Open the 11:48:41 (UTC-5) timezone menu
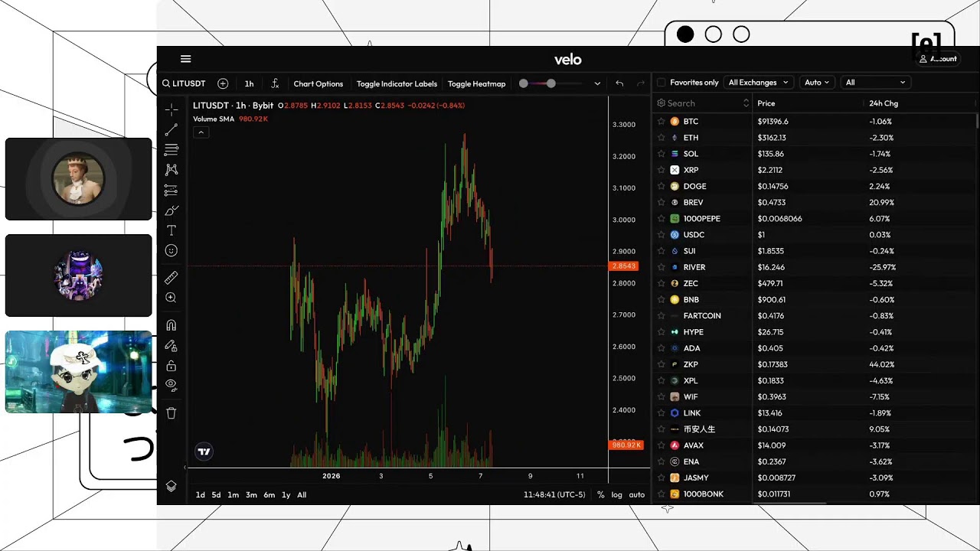Screen dimensions: 980x551 pyautogui.click(x=554, y=494)
